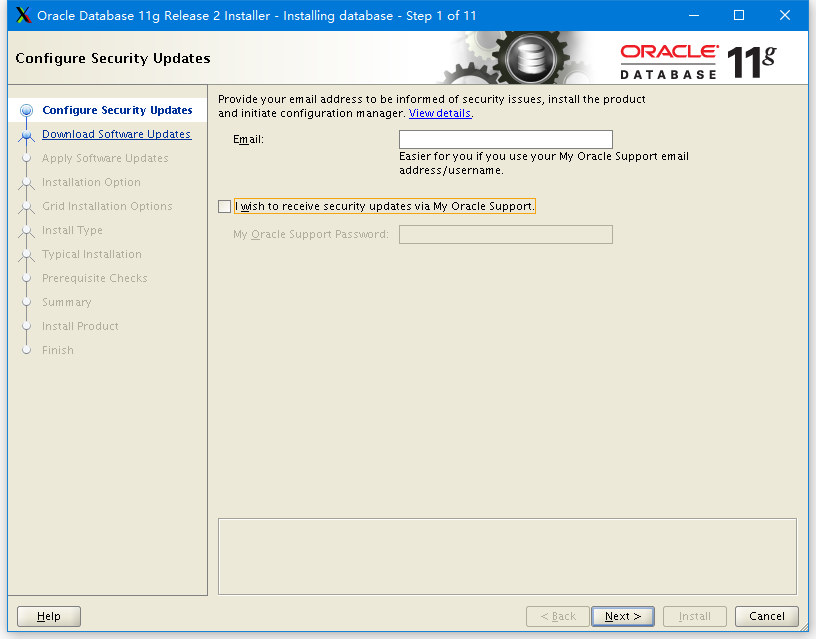Click the Apply Software Updates step

(105, 158)
